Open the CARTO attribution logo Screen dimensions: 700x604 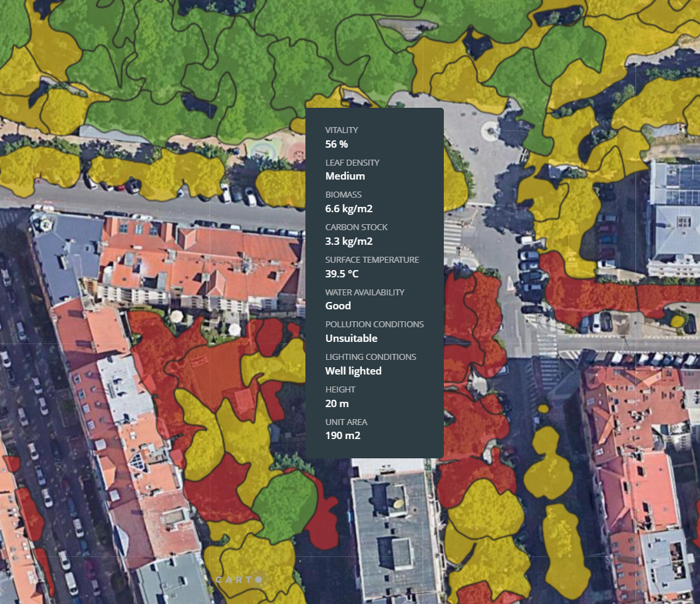[240, 580]
